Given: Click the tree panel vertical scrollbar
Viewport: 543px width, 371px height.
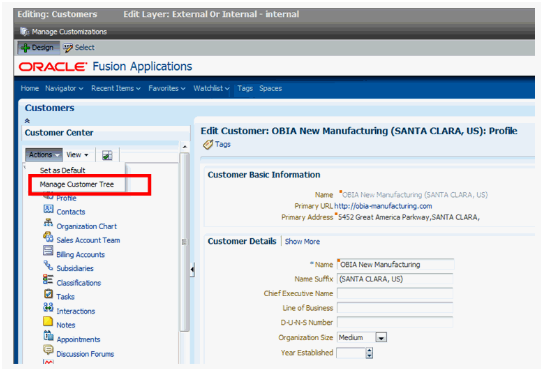Looking at the screenshot, I should [184, 242].
